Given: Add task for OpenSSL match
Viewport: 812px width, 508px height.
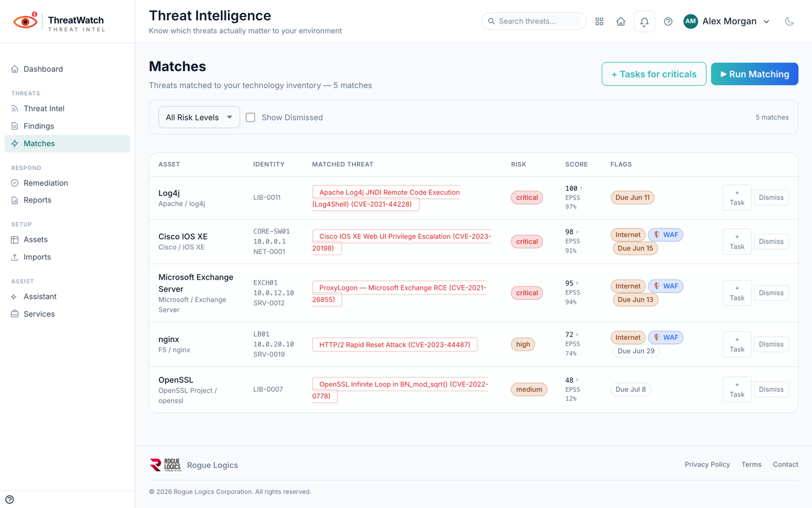Looking at the screenshot, I should tap(737, 390).
